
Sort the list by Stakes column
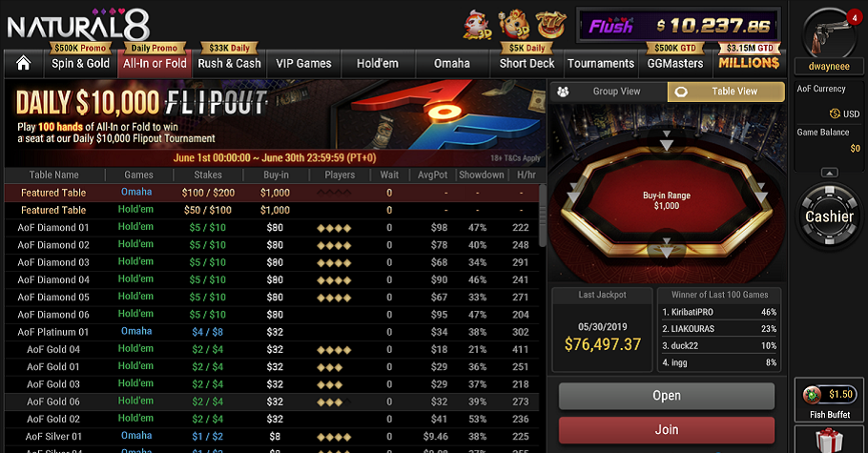pyautogui.click(x=208, y=175)
